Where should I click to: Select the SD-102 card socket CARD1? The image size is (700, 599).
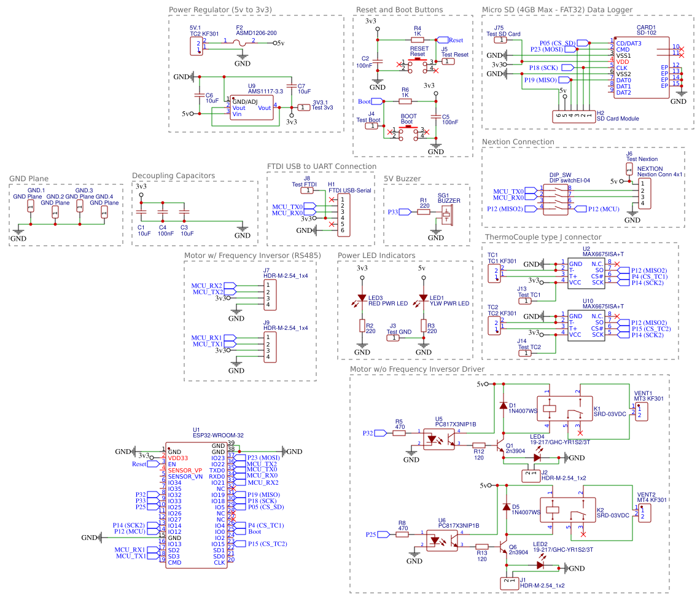pyautogui.click(x=642, y=68)
